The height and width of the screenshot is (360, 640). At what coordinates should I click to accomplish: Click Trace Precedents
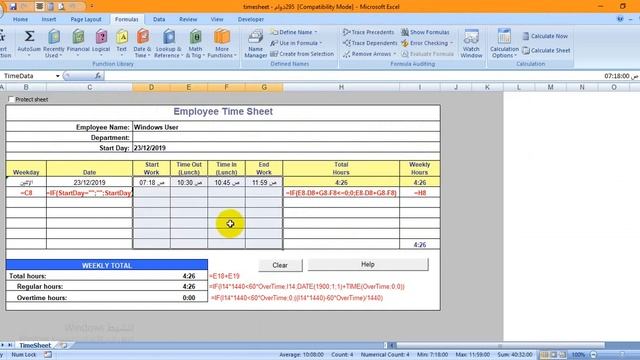[369, 32]
